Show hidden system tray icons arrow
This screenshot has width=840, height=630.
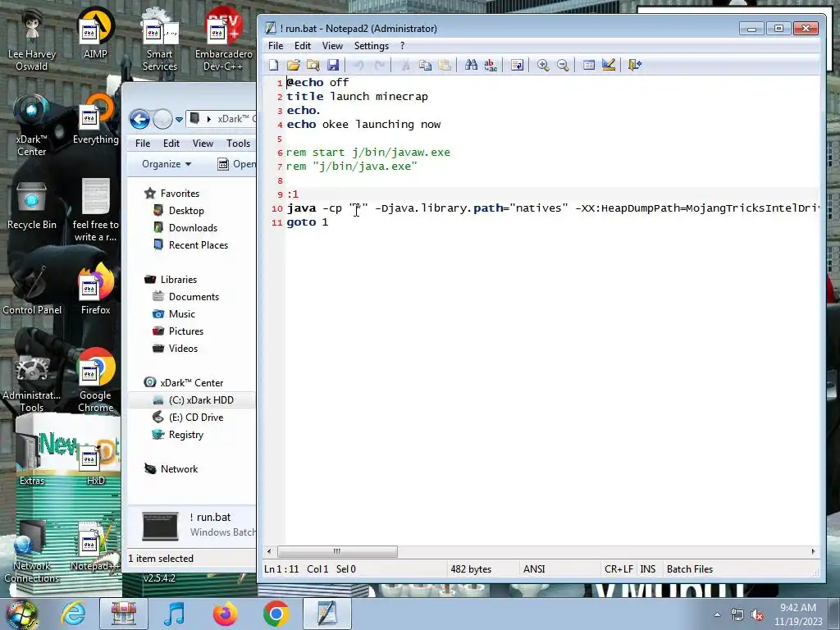717,614
